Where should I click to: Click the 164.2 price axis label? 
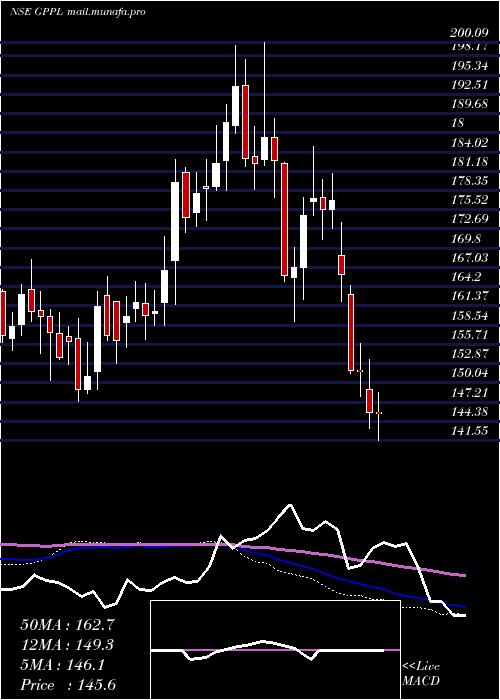point(466,276)
